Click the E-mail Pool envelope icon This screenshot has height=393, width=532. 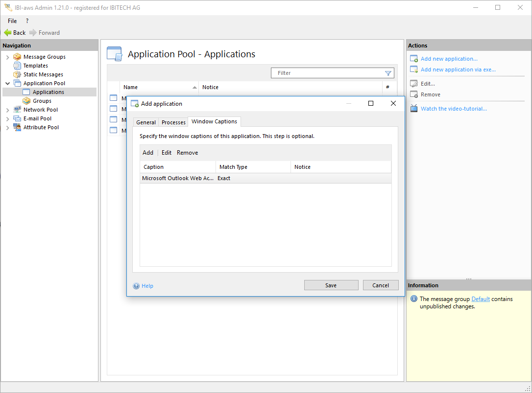pyautogui.click(x=17, y=118)
